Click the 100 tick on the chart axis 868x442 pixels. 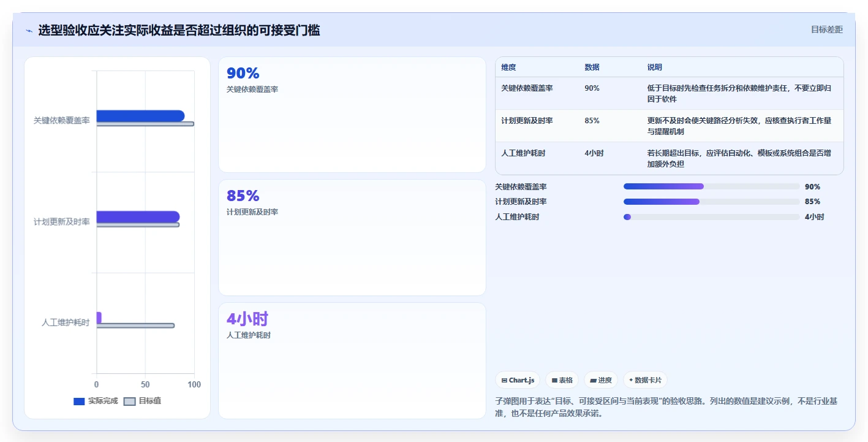pos(194,384)
